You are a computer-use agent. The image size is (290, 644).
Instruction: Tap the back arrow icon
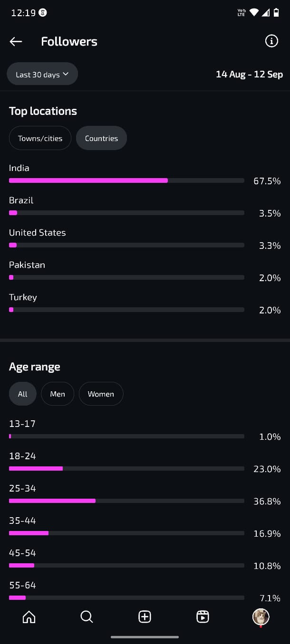(x=16, y=42)
